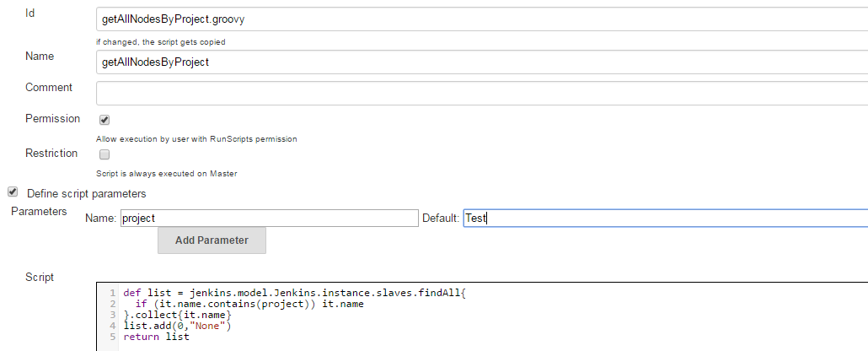
Task: Click the Id field containing getAllNodesByProject.groovy
Action: click(480, 17)
